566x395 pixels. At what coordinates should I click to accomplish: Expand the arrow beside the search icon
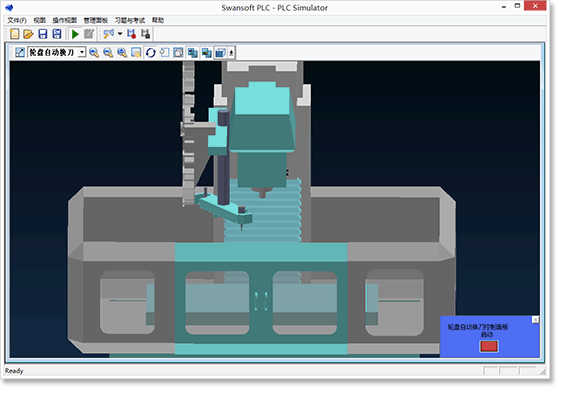pos(120,34)
